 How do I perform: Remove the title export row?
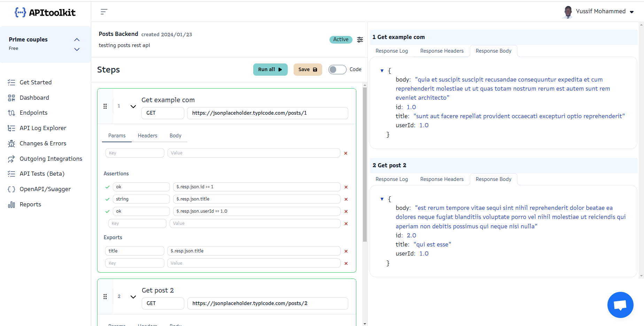tap(346, 251)
